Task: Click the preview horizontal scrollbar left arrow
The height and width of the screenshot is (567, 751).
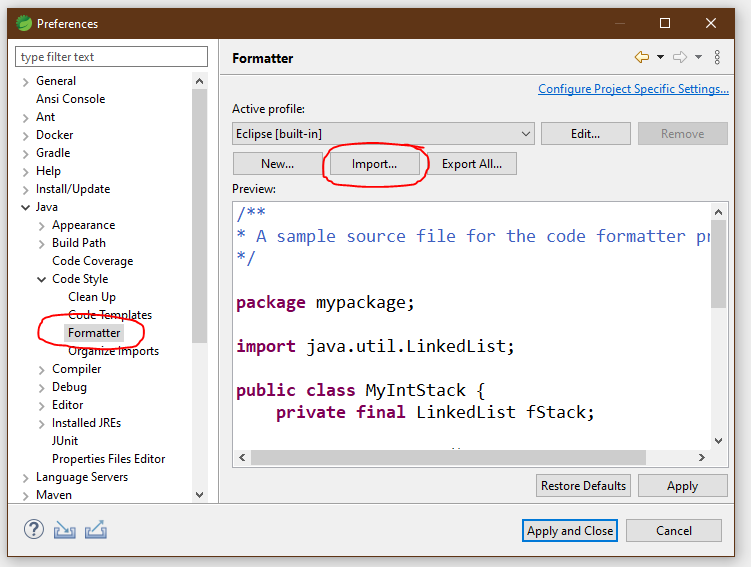Action: coord(242,457)
